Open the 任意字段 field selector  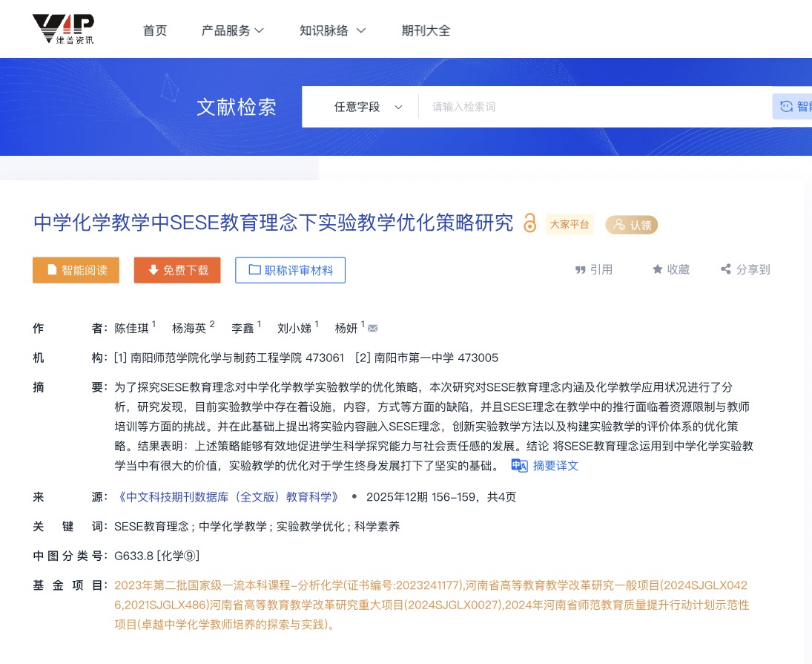pyautogui.click(x=368, y=107)
